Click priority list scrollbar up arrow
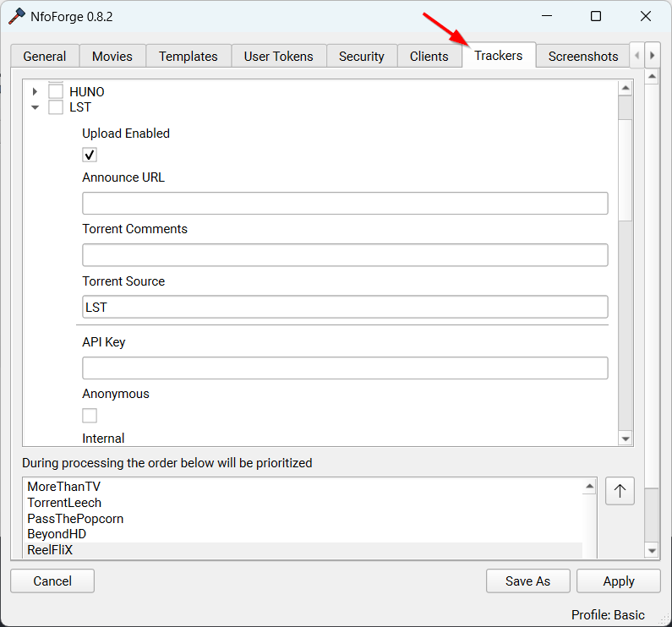Screen dimensions: 672x627 pos(590,486)
